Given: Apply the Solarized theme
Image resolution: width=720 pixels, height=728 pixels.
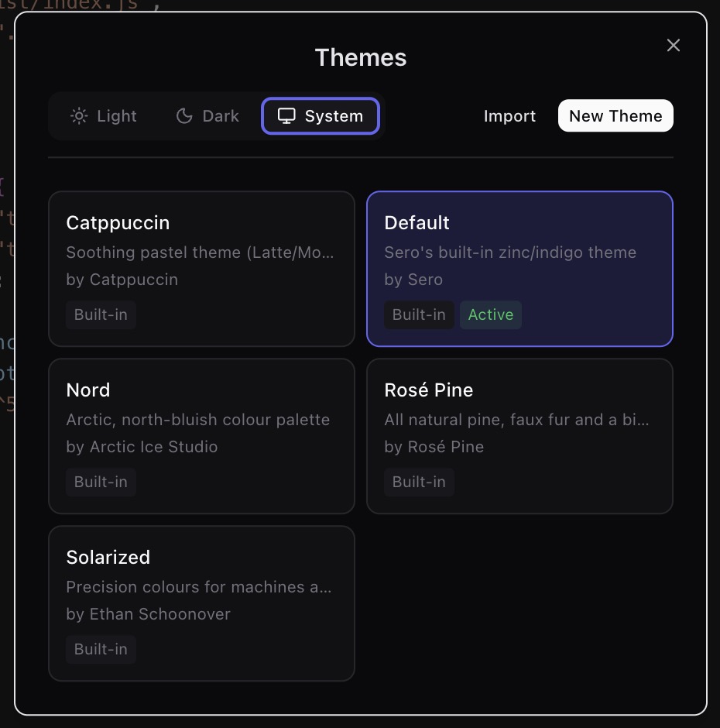Looking at the screenshot, I should [201, 603].
